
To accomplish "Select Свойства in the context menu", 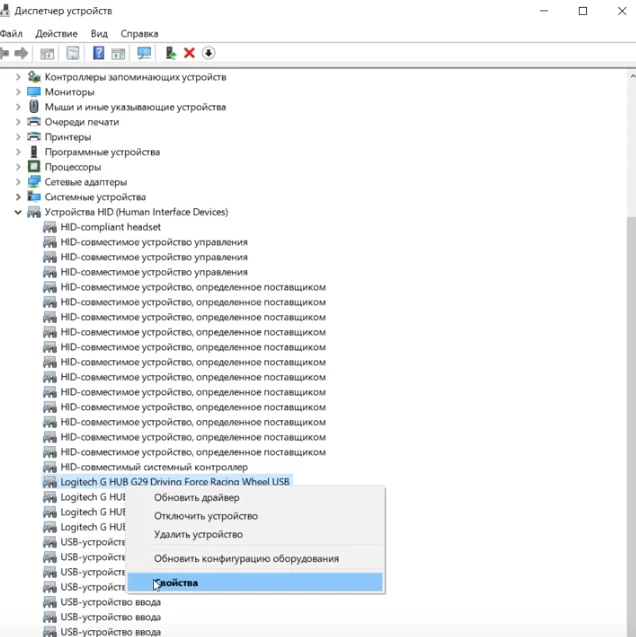I will pyautogui.click(x=176, y=582).
